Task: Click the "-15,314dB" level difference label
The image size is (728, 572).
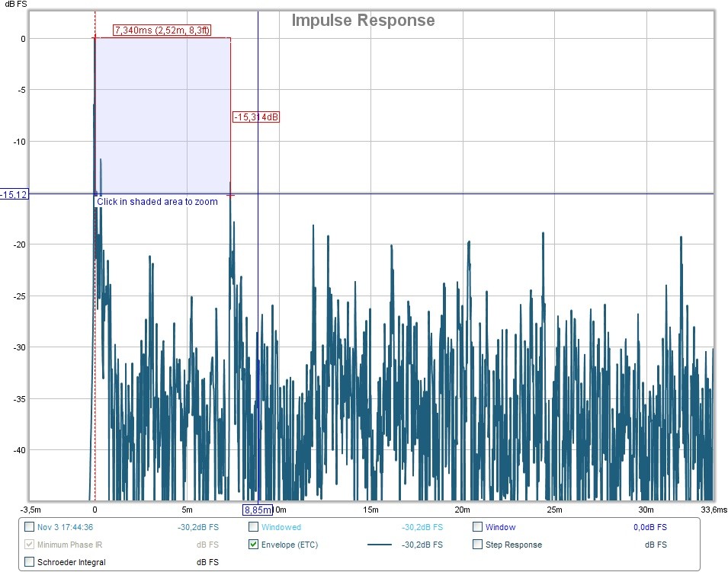Action: coord(256,117)
